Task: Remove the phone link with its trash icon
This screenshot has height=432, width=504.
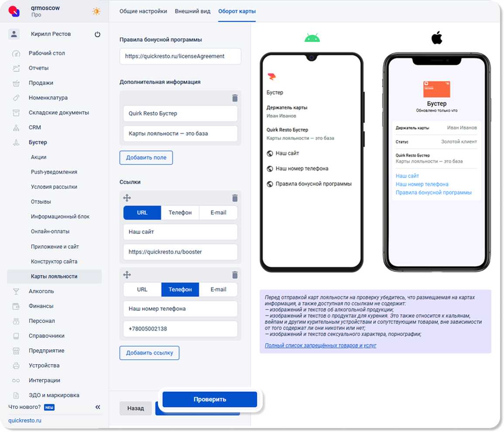Action: (235, 275)
